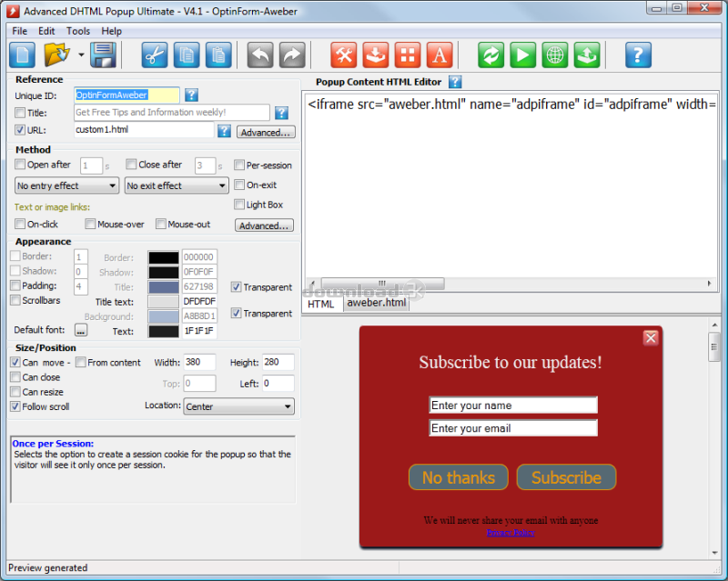Click the URL Advanced... button

point(266,132)
